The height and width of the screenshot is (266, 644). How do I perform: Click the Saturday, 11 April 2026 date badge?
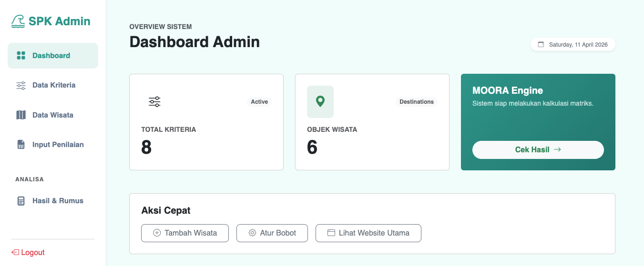pos(573,45)
